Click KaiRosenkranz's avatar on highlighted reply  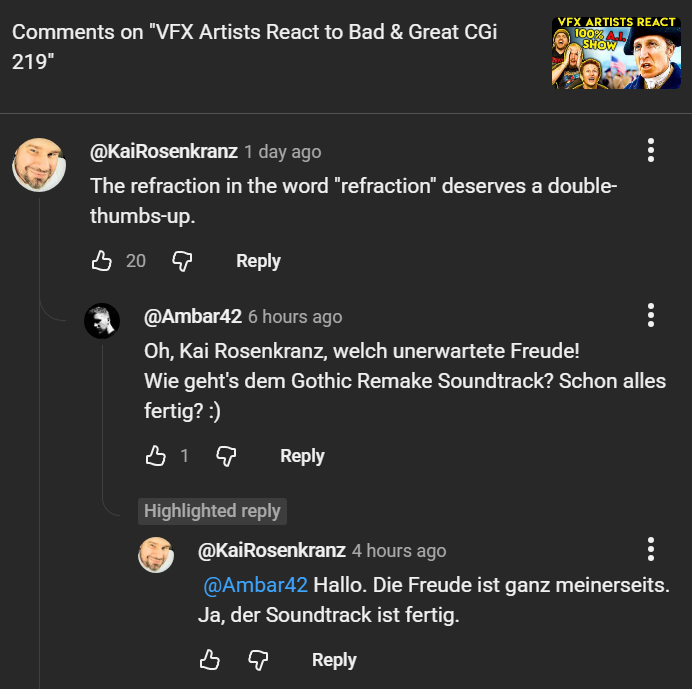[156, 555]
